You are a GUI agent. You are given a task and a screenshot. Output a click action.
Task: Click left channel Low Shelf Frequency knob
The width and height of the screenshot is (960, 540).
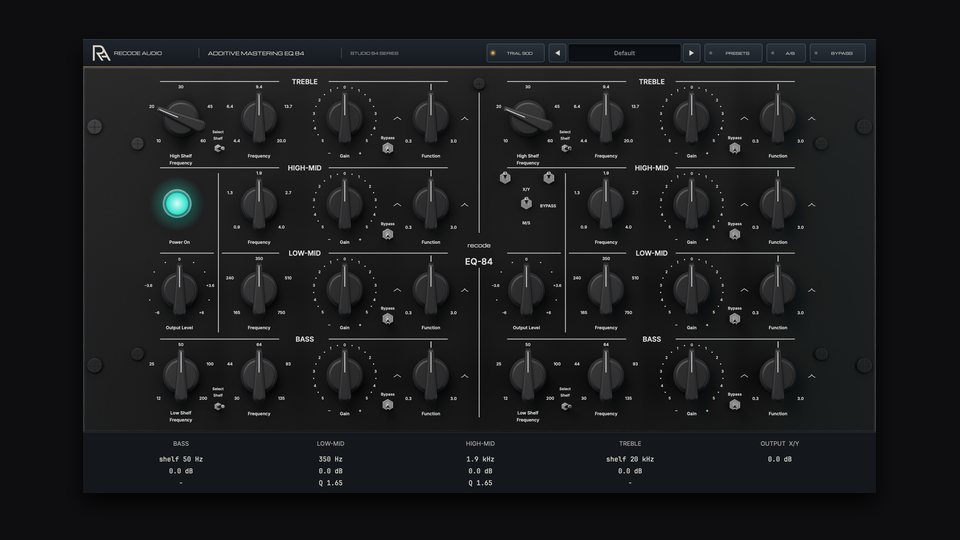coord(181,375)
